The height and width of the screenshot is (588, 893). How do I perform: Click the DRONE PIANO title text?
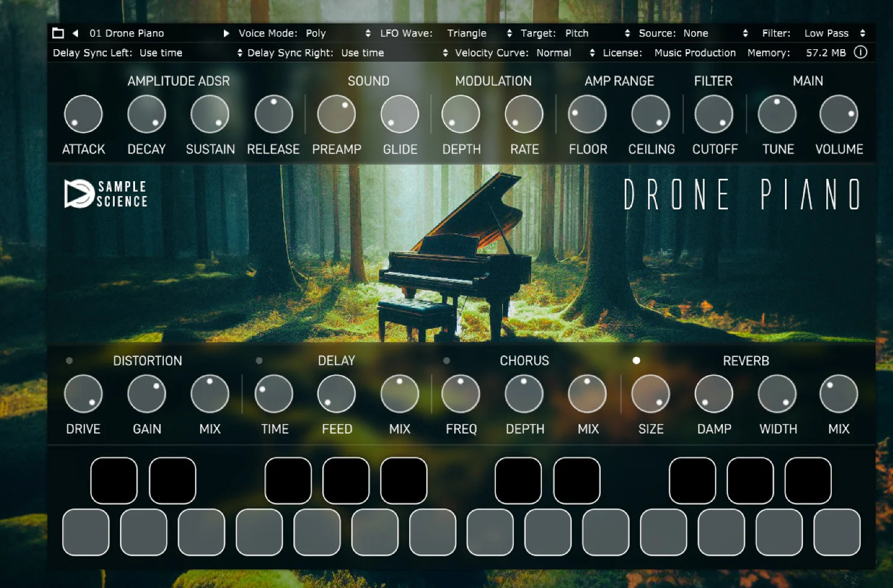tap(742, 194)
